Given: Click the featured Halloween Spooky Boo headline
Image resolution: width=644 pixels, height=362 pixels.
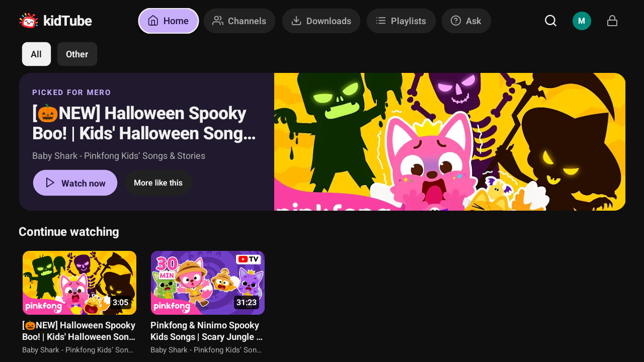Looking at the screenshot, I should (x=144, y=123).
